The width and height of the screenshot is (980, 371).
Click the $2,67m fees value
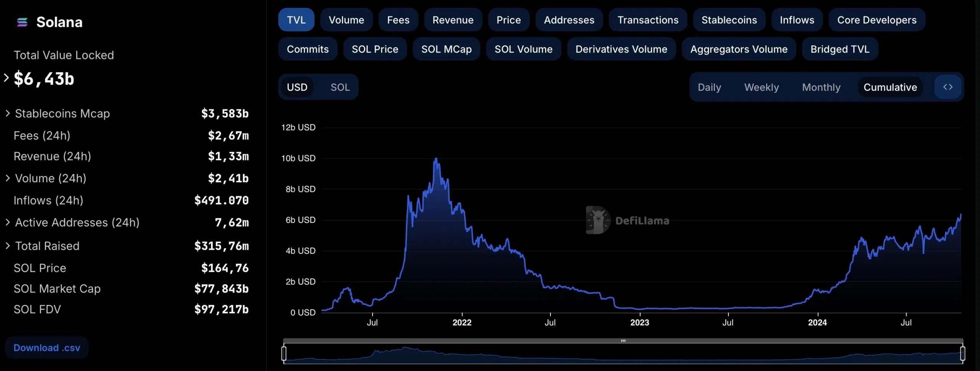[x=229, y=136]
